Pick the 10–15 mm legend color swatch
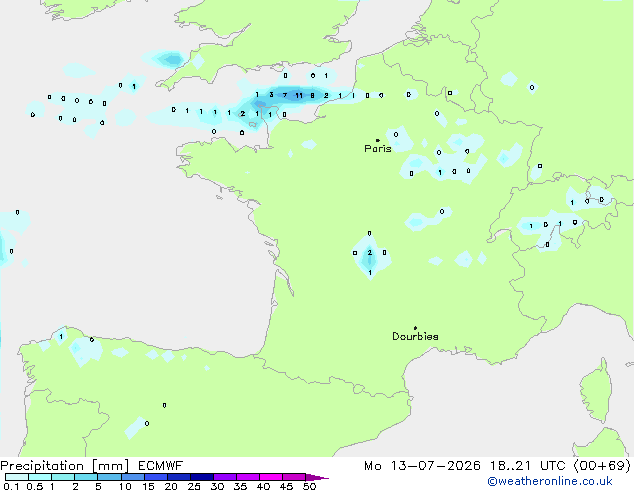The height and width of the screenshot is (490, 634). pos(132,477)
